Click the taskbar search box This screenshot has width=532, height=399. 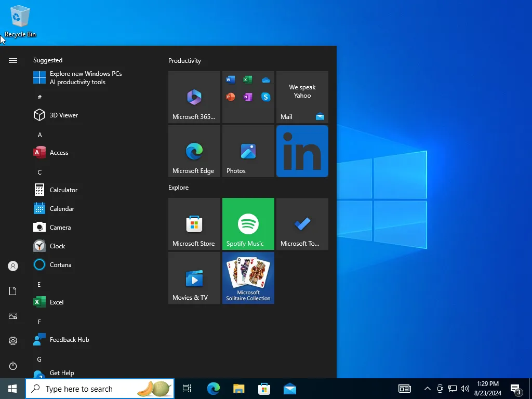tap(100, 389)
